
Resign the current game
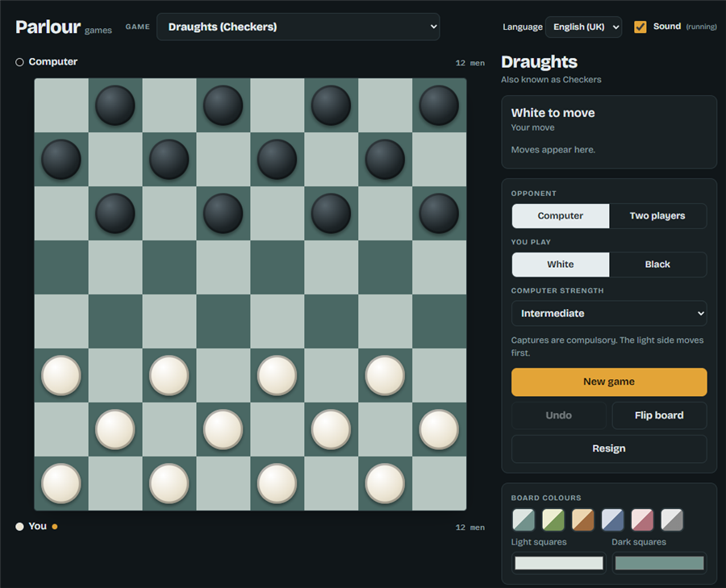[x=609, y=448]
